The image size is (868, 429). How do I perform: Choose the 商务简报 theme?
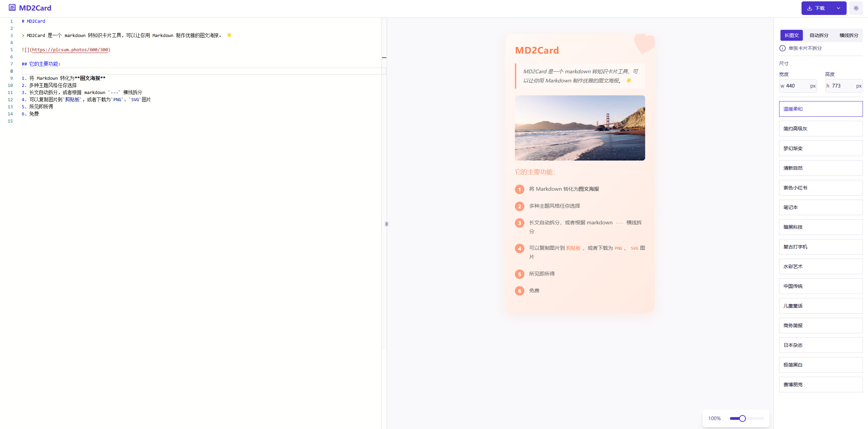pos(821,325)
